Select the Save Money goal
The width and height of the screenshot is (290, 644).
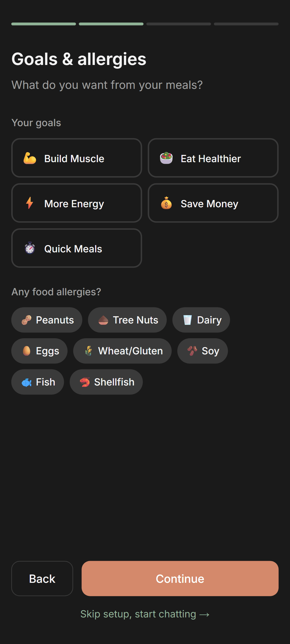pyautogui.click(x=213, y=203)
